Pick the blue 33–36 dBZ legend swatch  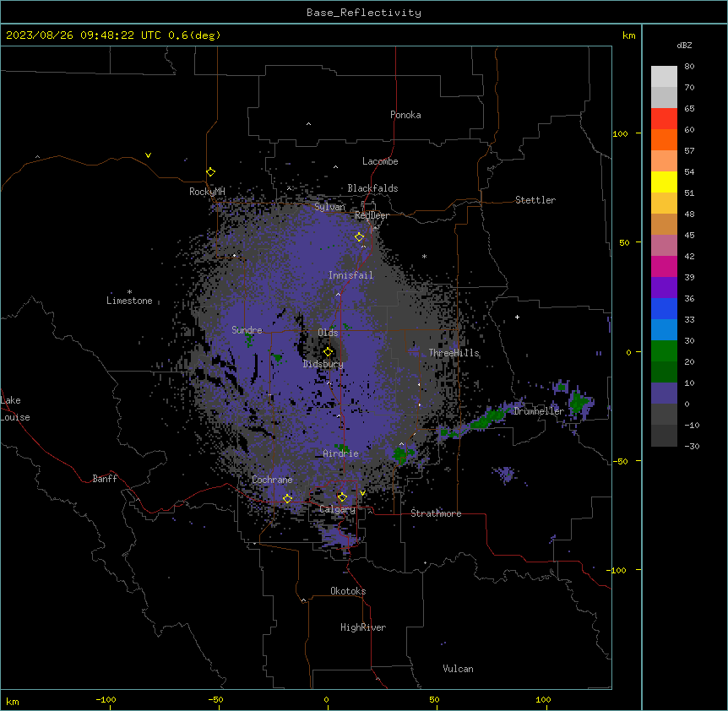pyautogui.click(x=664, y=308)
